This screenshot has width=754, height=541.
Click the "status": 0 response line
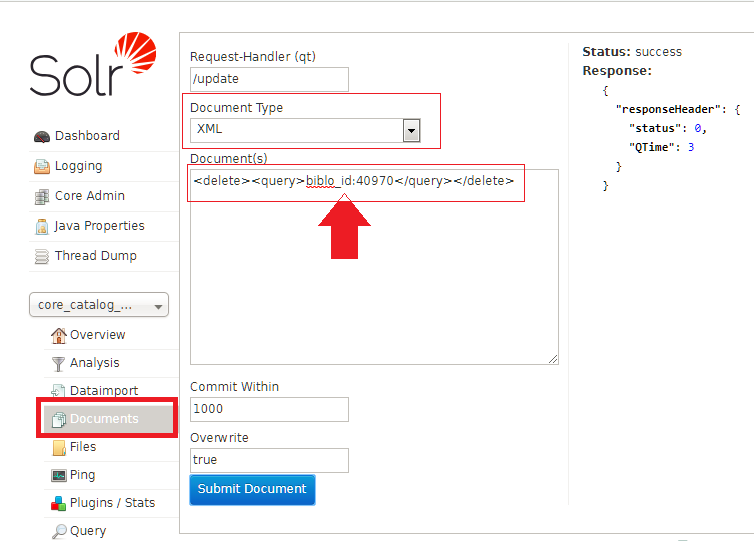668,128
